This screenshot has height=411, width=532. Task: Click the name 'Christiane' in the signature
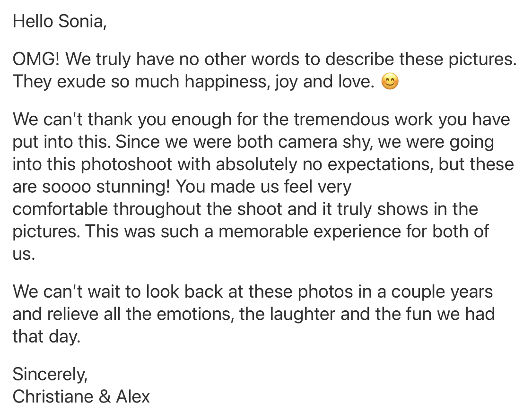[x=52, y=396]
